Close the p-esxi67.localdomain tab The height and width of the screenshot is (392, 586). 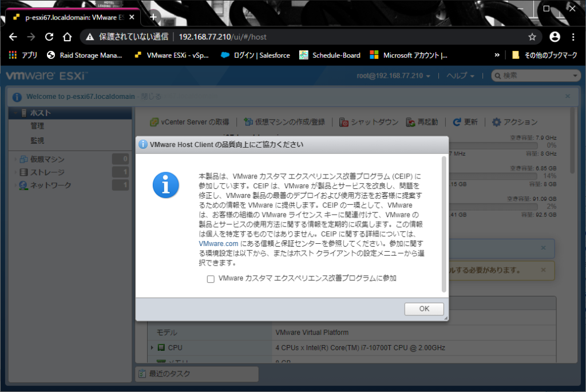pos(132,17)
